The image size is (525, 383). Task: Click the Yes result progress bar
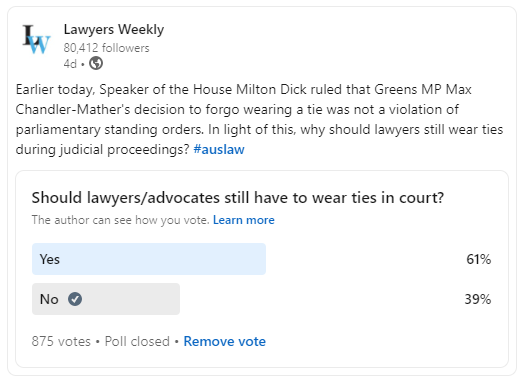click(x=149, y=259)
